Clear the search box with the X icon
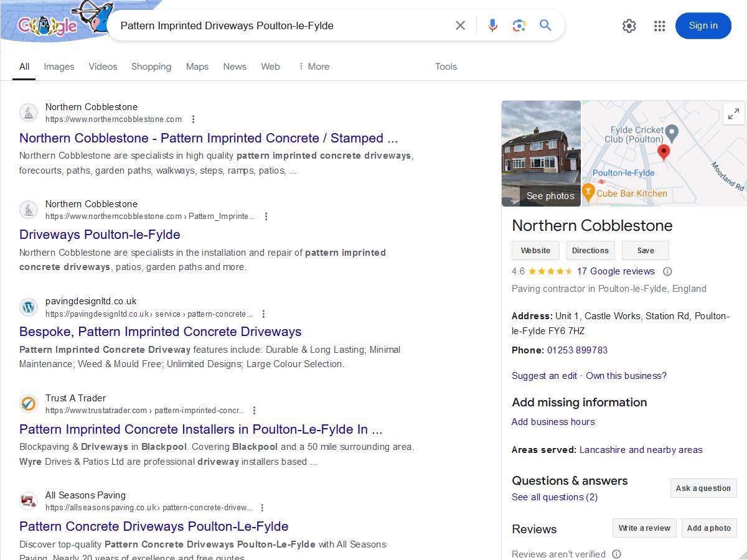 click(460, 26)
